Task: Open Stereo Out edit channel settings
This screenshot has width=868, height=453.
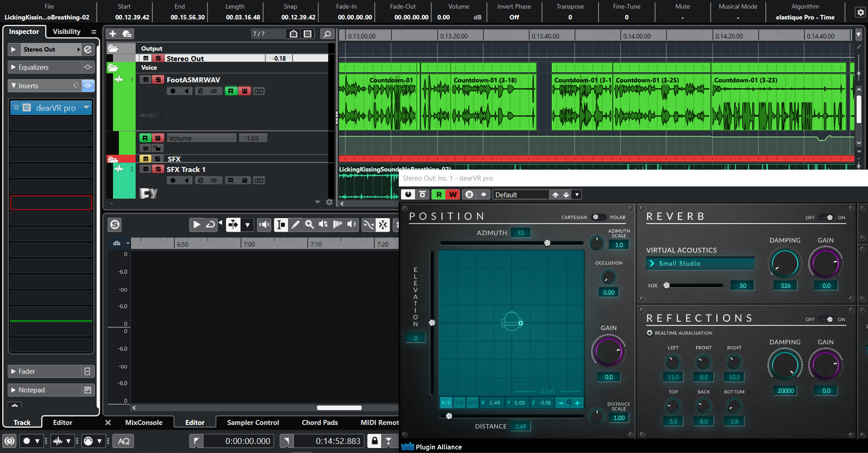Action: (88, 49)
